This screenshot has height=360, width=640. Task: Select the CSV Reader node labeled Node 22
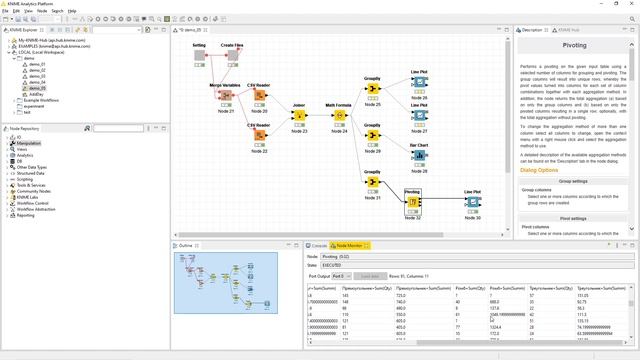[259, 135]
